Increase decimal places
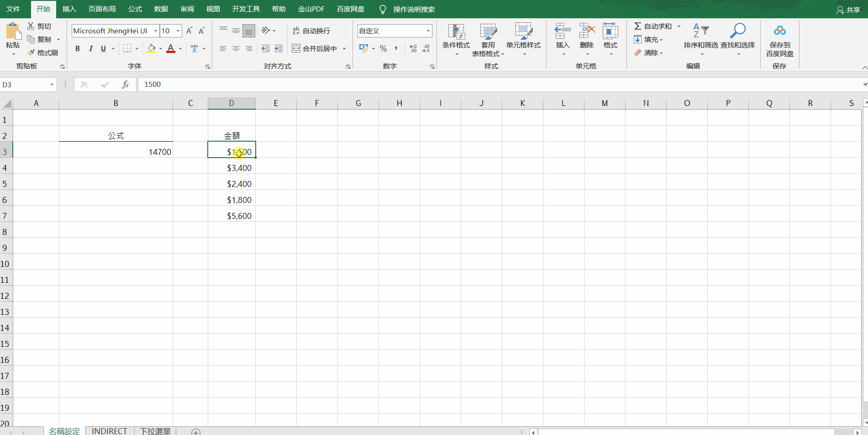 coord(413,48)
